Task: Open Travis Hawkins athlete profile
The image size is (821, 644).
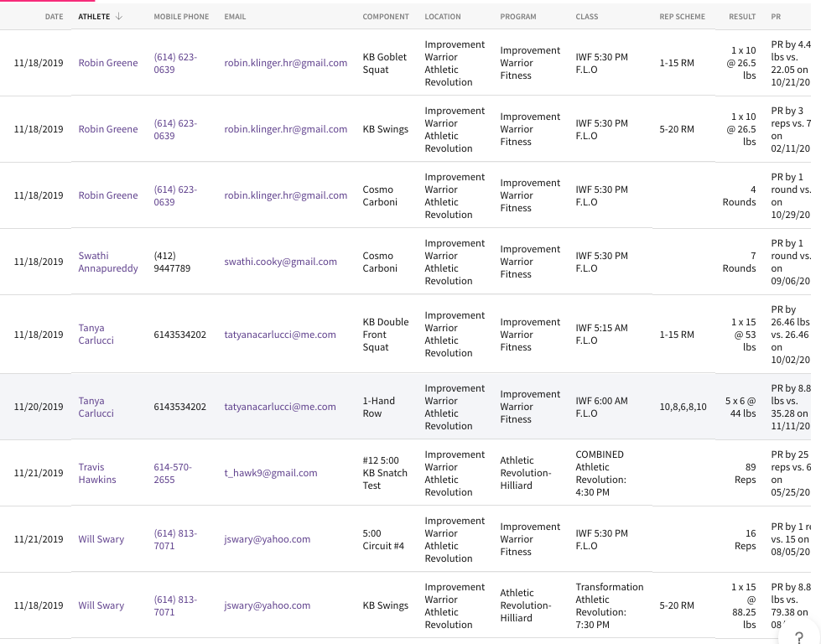Action: pos(97,473)
